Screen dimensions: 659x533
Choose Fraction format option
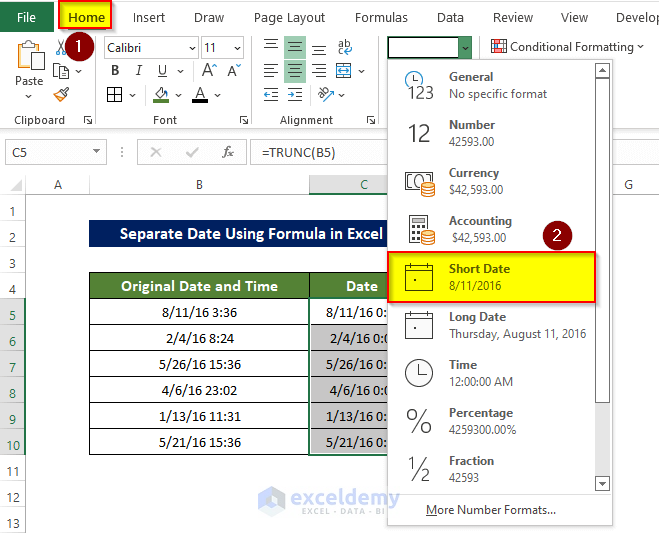pos(491,469)
